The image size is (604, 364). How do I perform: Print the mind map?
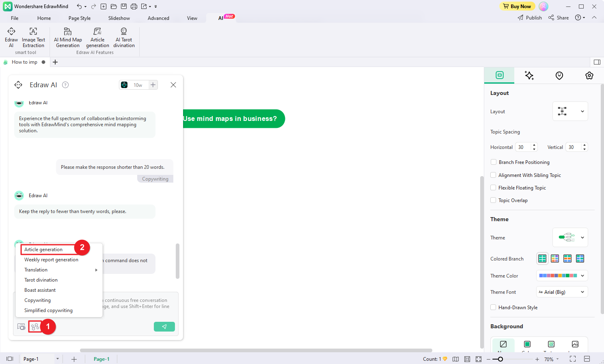coord(134,6)
